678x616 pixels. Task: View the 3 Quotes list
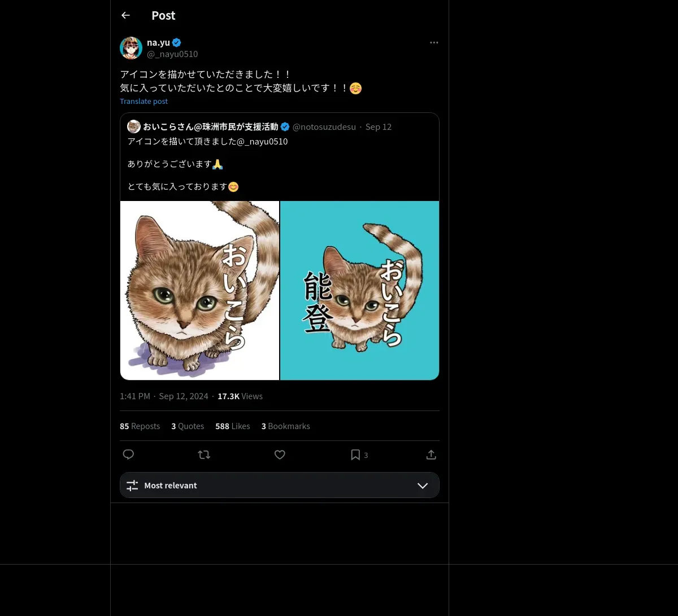[x=188, y=426]
